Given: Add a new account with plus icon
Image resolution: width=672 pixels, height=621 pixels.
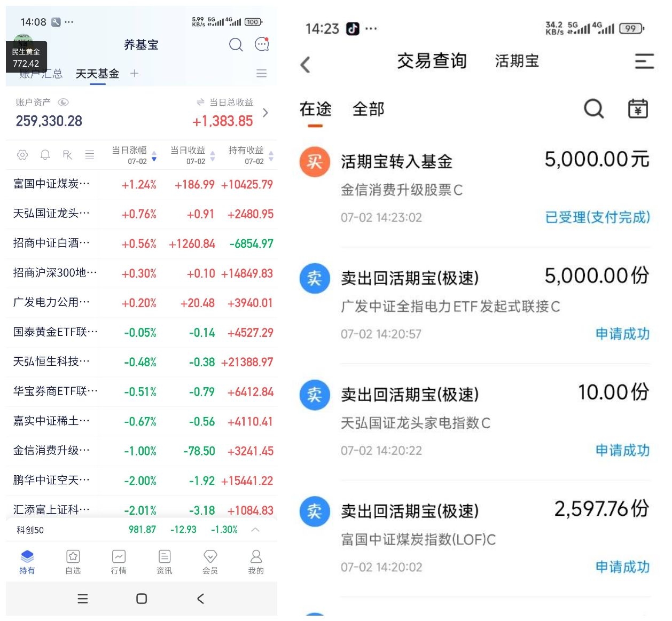Looking at the screenshot, I should (134, 73).
